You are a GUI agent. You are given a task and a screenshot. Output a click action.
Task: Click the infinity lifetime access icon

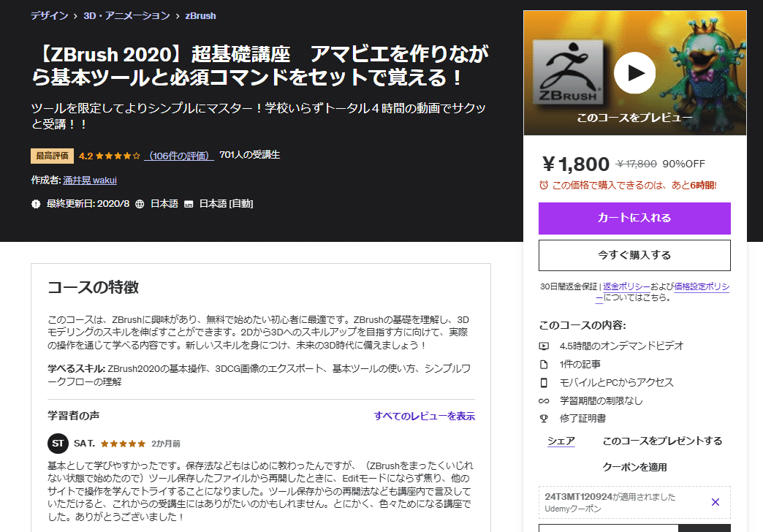[x=544, y=401]
